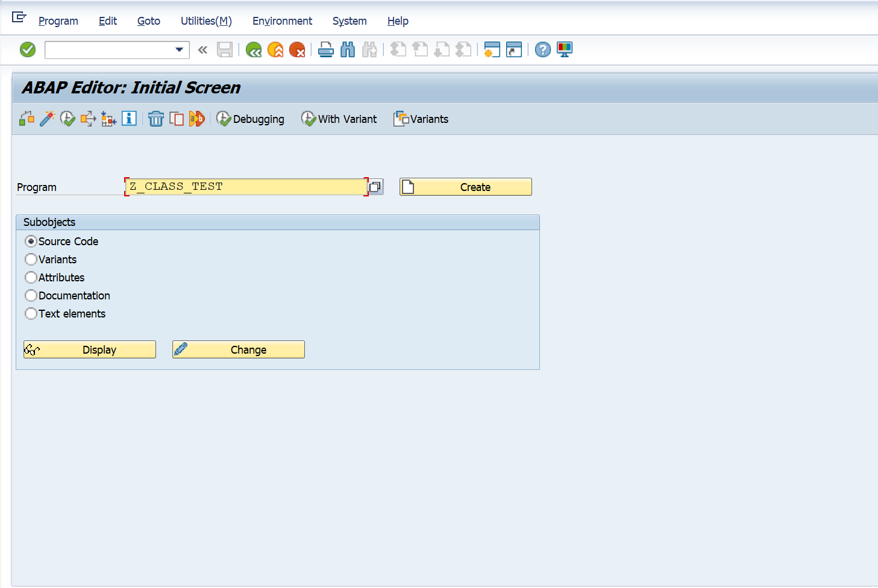Open the command field dropdown arrow

point(179,49)
